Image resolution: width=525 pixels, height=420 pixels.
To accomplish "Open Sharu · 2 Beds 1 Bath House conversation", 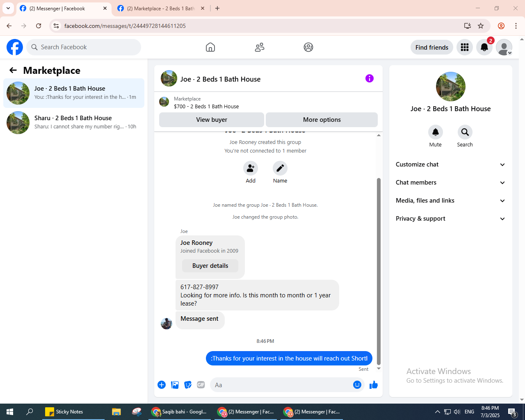I will click(x=74, y=123).
